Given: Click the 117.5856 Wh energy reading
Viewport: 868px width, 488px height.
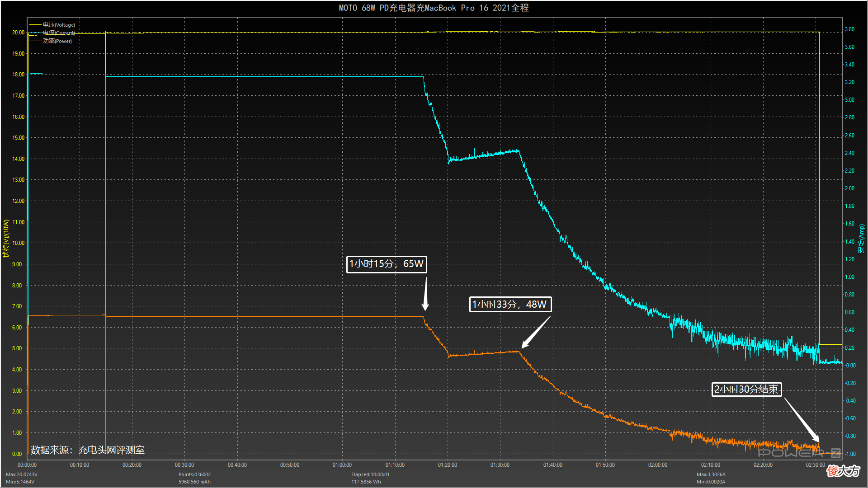Looking at the screenshot, I should pyautogui.click(x=366, y=482).
